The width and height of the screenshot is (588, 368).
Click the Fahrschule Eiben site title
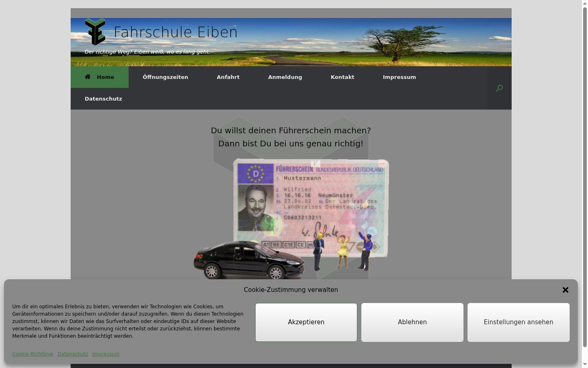pos(176,32)
